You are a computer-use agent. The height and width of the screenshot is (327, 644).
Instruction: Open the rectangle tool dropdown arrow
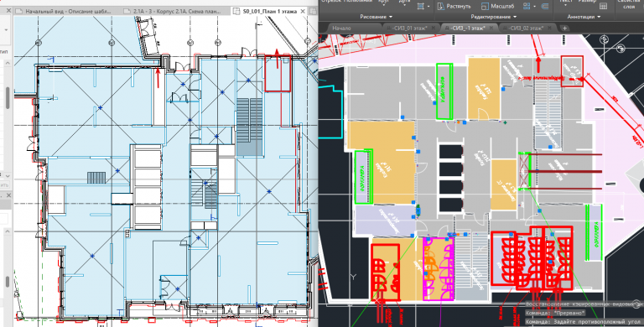click(x=428, y=6)
